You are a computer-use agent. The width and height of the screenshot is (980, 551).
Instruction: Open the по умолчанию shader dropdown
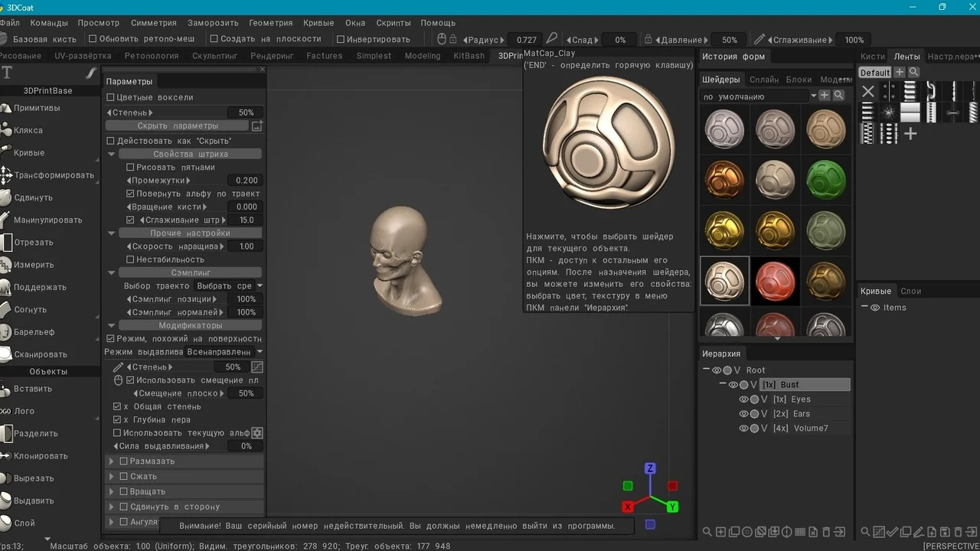[x=759, y=96]
